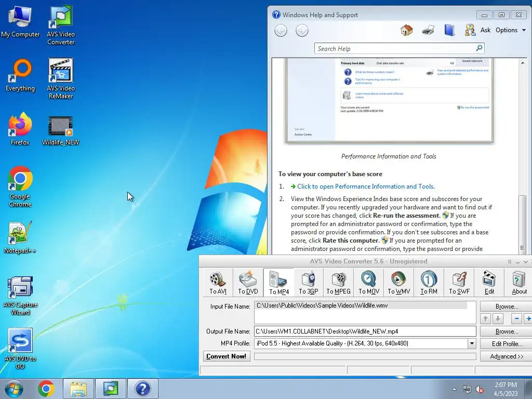Select the To SWF conversion icon
This screenshot has width=532, height=399.
pyautogui.click(x=459, y=283)
